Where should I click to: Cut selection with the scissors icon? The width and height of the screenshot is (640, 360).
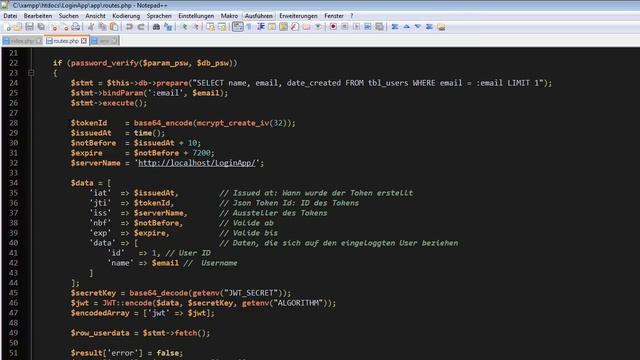pyautogui.click(x=91, y=27)
